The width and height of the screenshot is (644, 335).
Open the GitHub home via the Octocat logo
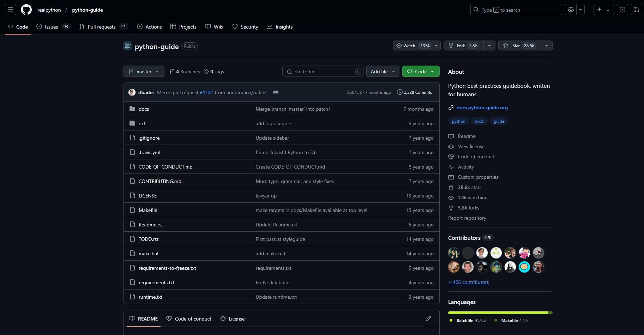[x=26, y=10]
